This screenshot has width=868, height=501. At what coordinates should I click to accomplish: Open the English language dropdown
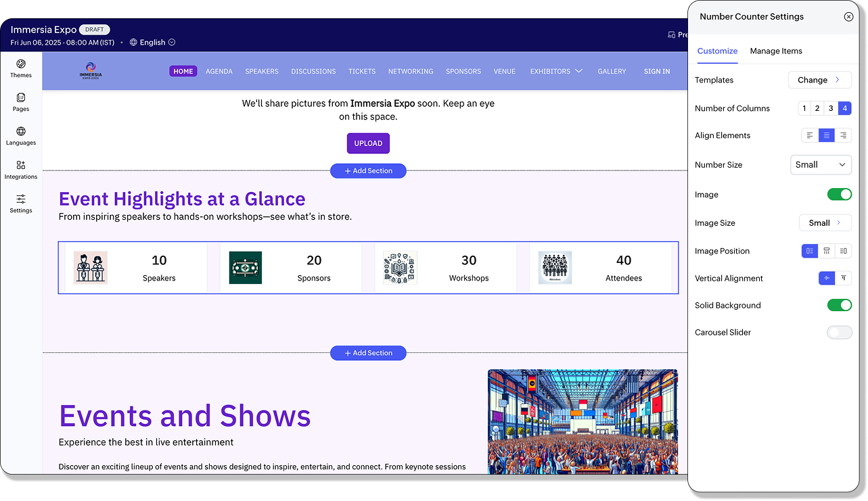[152, 42]
